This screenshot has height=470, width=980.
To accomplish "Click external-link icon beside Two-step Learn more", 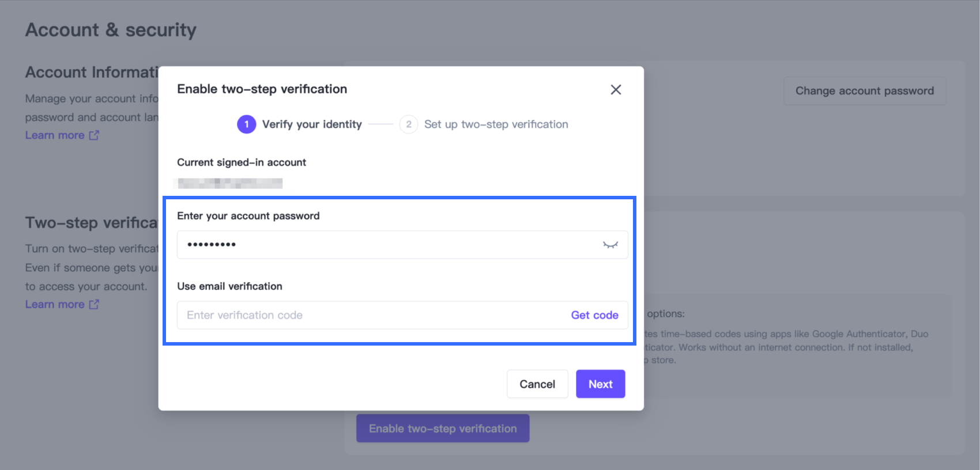I will pos(94,305).
